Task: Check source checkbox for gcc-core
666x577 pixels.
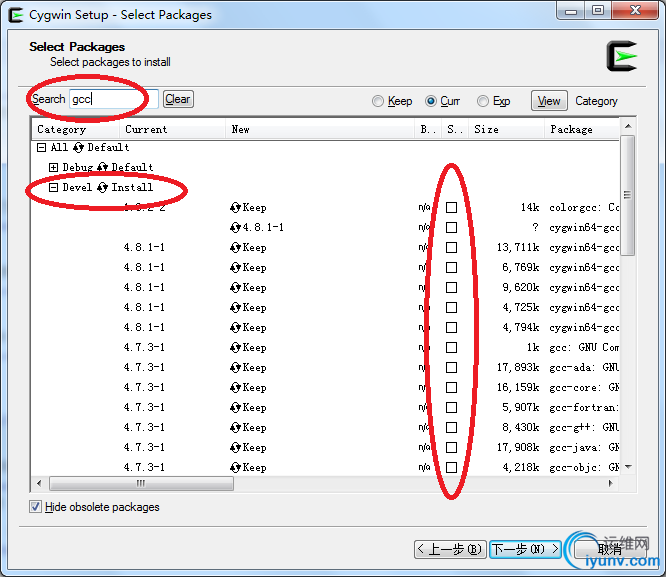Action: coord(452,387)
